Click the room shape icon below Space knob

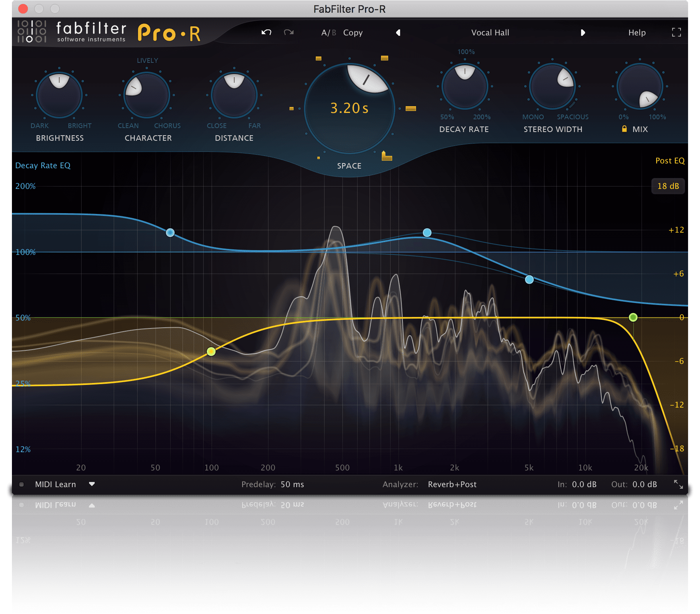[x=387, y=156]
